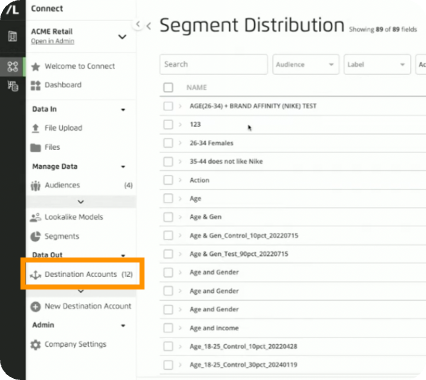Click the Lookalike Models icon
The height and width of the screenshot is (380, 426).
[x=35, y=217]
